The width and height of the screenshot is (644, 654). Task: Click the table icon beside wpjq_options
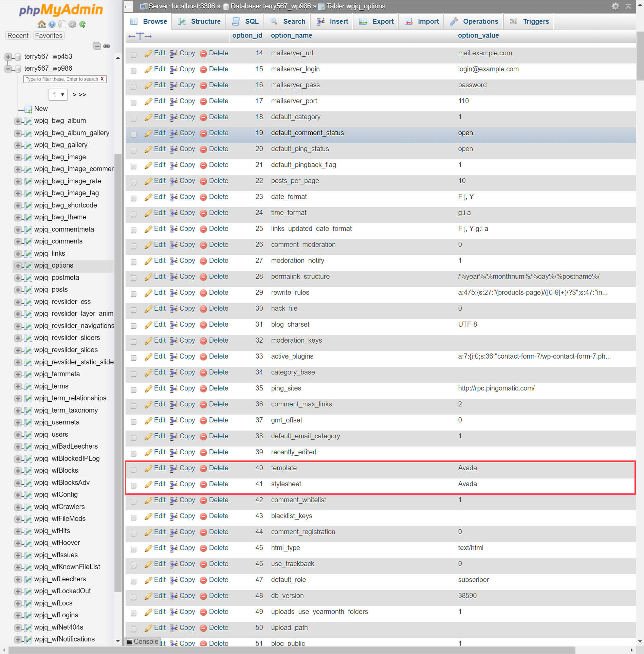point(28,266)
